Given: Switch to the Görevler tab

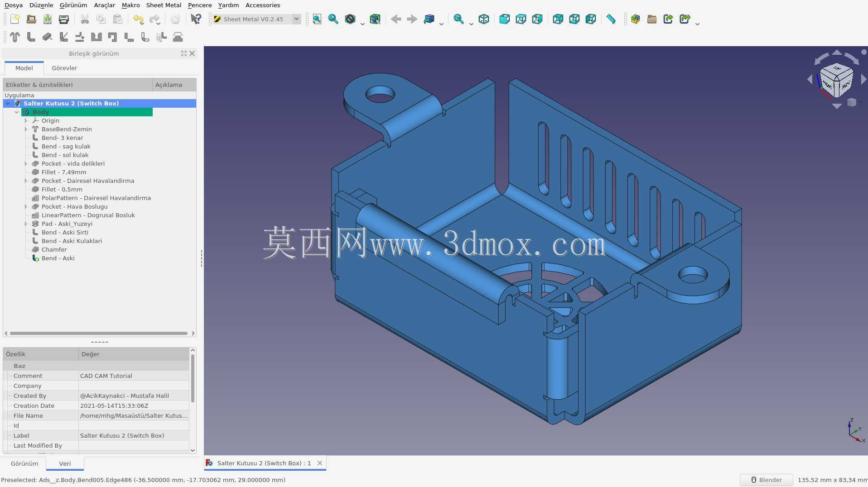Looking at the screenshot, I should coord(64,68).
